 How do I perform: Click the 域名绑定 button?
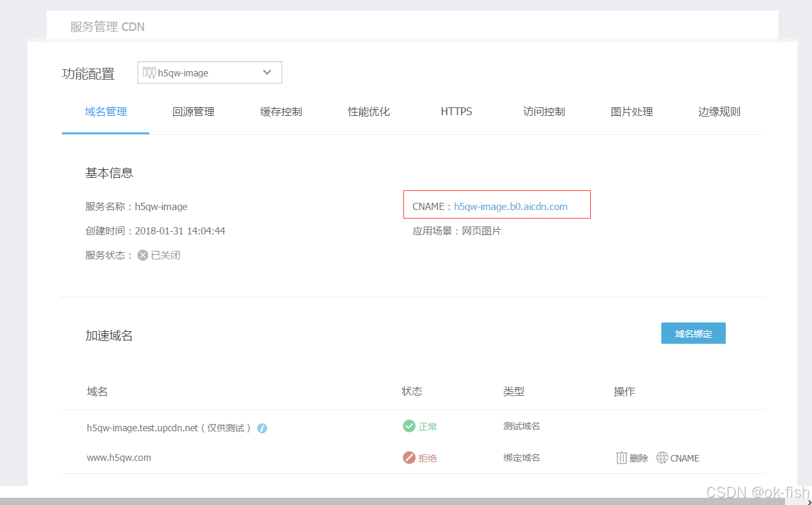click(693, 333)
